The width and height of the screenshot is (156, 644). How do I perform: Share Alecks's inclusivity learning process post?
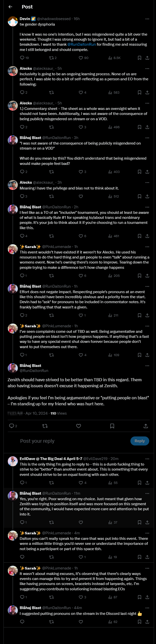(147, 93)
